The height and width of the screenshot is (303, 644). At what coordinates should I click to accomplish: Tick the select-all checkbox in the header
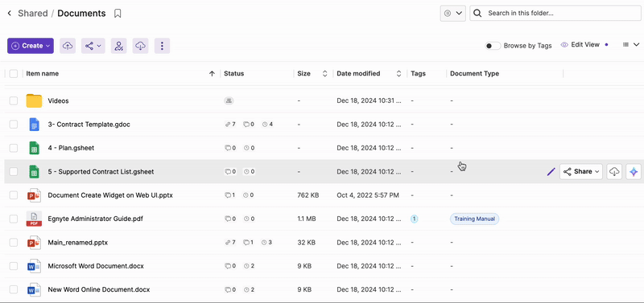tap(14, 74)
